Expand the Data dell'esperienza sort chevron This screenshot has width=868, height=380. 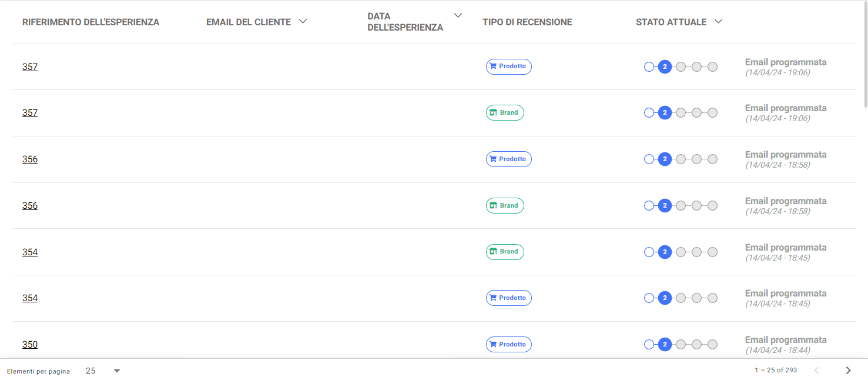pos(458,15)
